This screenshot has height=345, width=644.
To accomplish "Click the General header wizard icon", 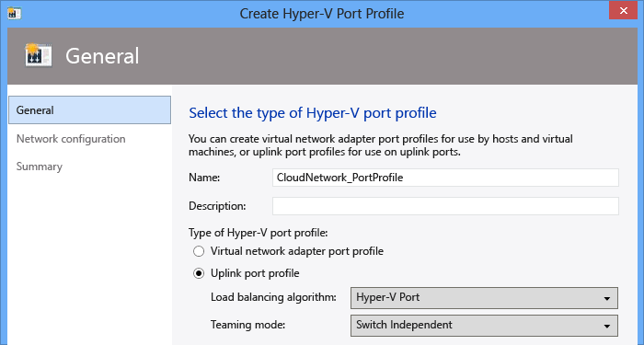I will click(x=39, y=55).
